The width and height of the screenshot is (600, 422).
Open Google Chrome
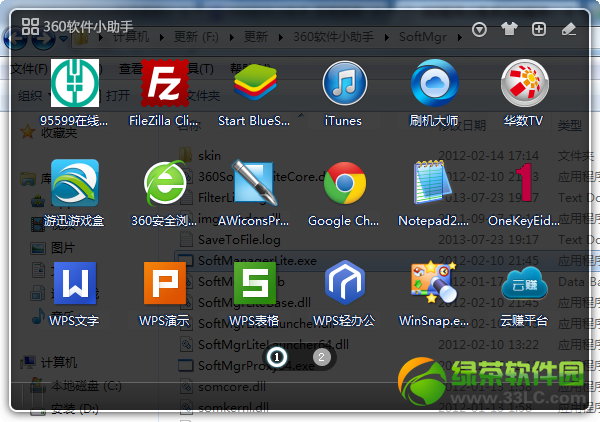coord(345,183)
